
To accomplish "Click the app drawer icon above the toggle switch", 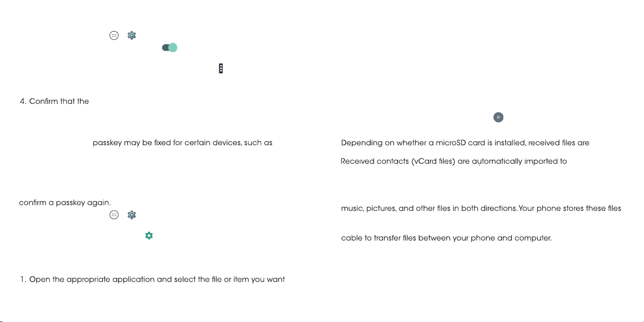I will [113, 35].
